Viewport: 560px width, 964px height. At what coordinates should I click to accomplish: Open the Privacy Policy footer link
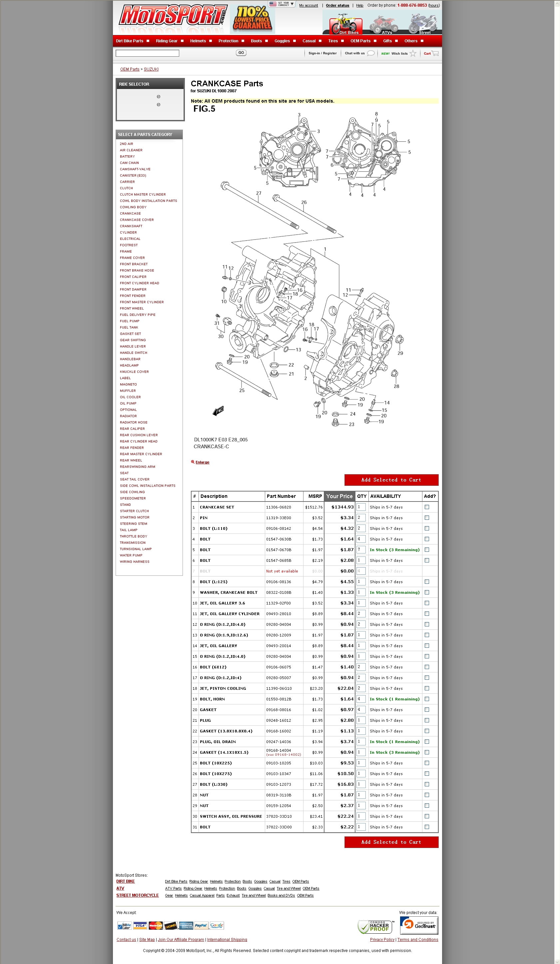pyautogui.click(x=382, y=940)
